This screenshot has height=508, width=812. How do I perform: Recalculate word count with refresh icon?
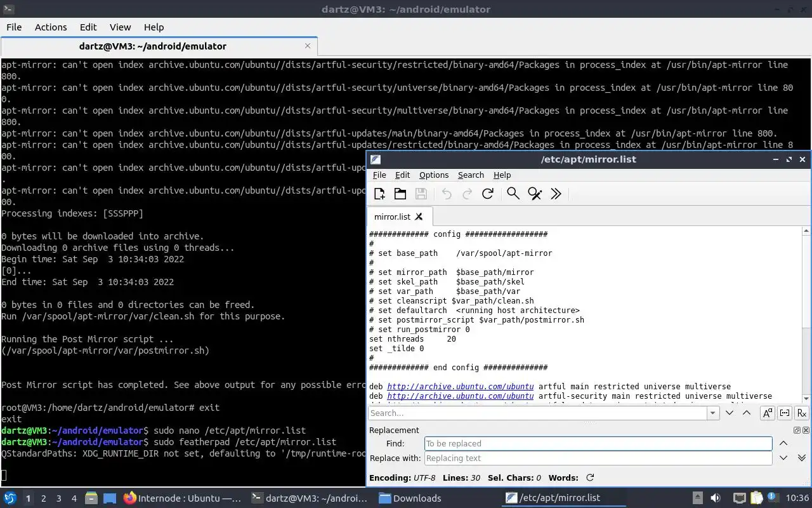pyautogui.click(x=590, y=478)
